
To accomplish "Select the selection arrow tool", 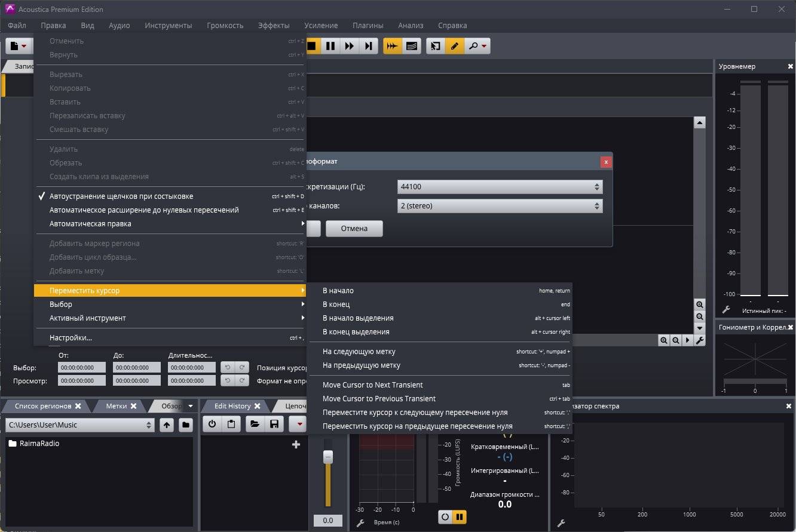I will coord(436,46).
